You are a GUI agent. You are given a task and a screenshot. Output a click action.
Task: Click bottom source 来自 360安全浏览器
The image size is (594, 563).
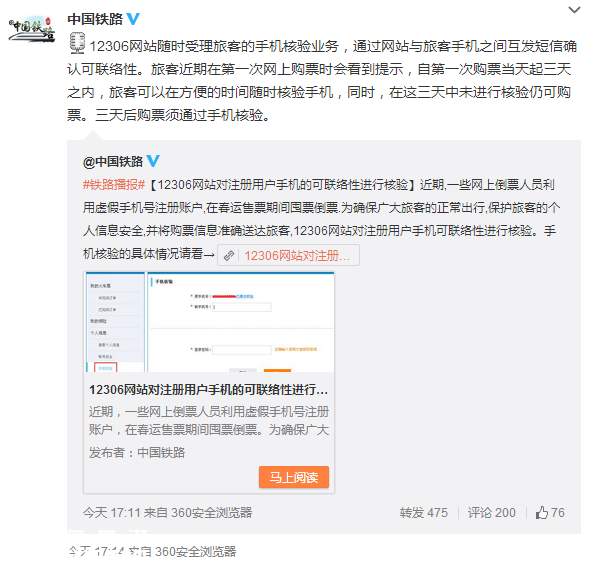(182, 551)
